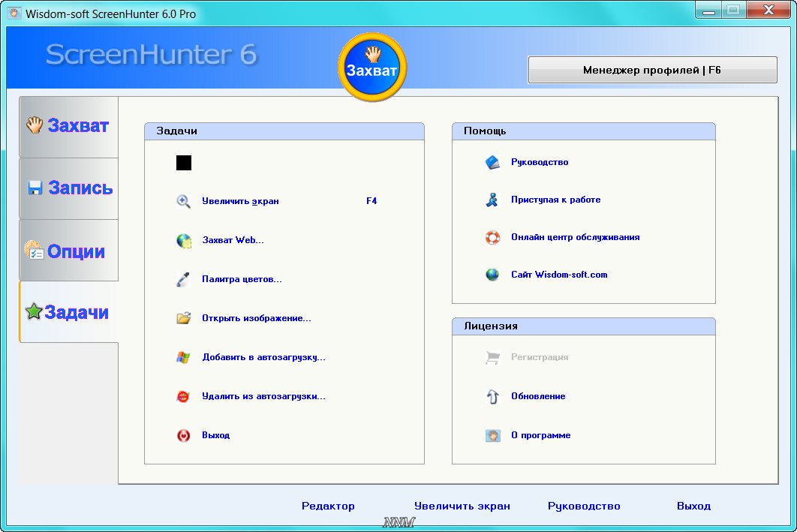Open the О программе link

pyautogui.click(x=540, y=435)
